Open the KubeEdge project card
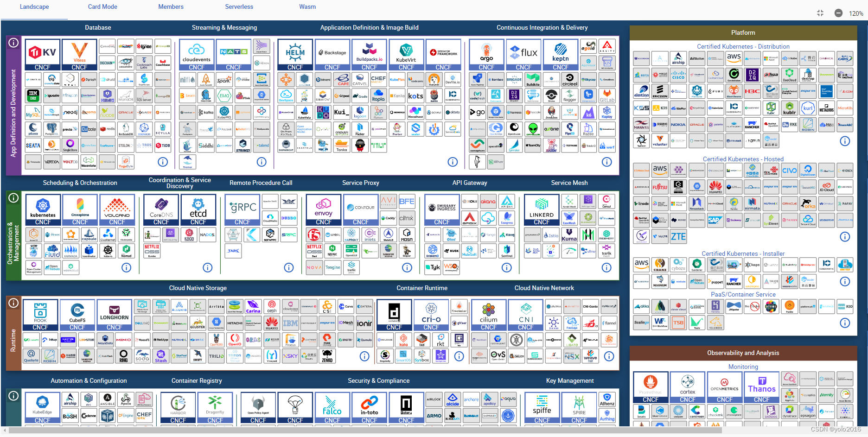This screenshot has height=437, width=868. click(43, 408)
